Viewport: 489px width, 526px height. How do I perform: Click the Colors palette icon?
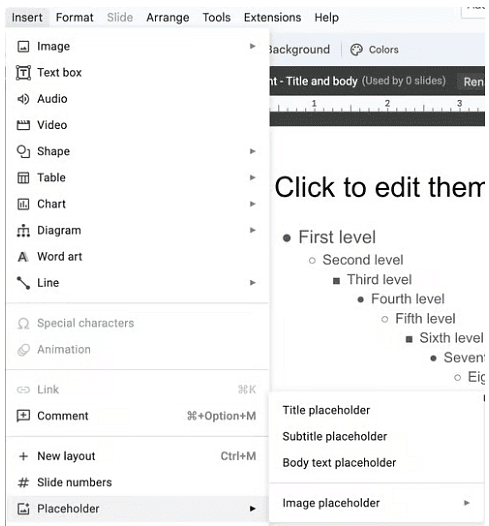[356, 50]
